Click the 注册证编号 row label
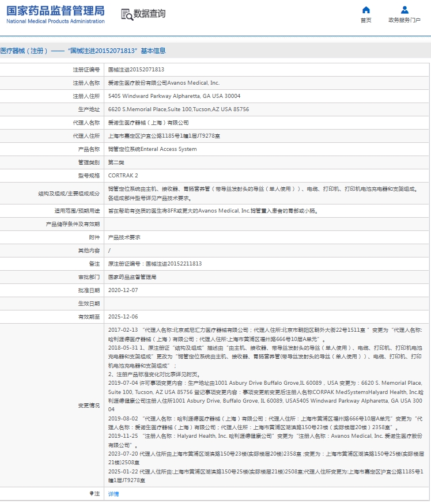Viewport: 431px width, 504px height. coord(86,70)
